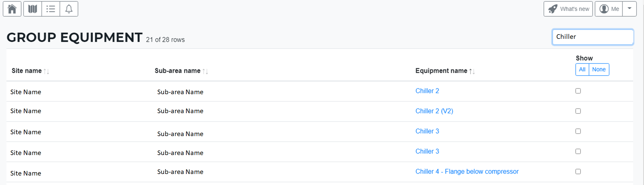Select the None show option
The height and width of the screenshot is (185, 644).
coord(599,69)
